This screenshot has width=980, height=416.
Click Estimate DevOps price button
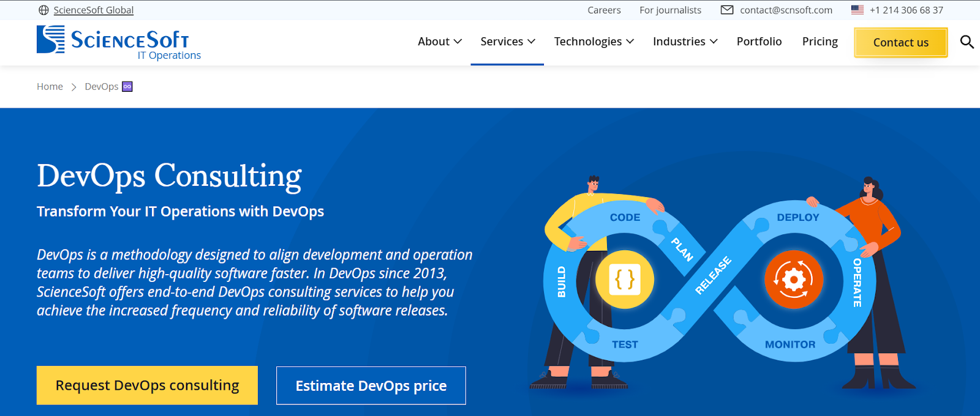(x=371, y=385)
